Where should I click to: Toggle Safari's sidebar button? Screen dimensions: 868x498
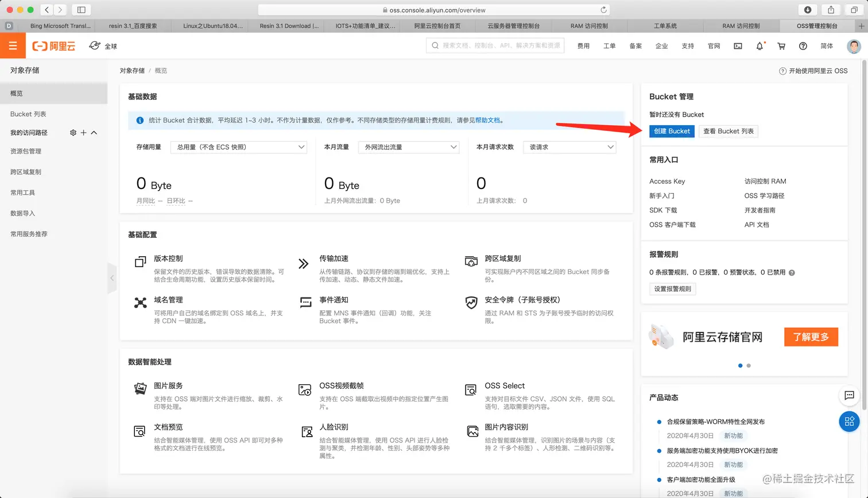(81, 10)
